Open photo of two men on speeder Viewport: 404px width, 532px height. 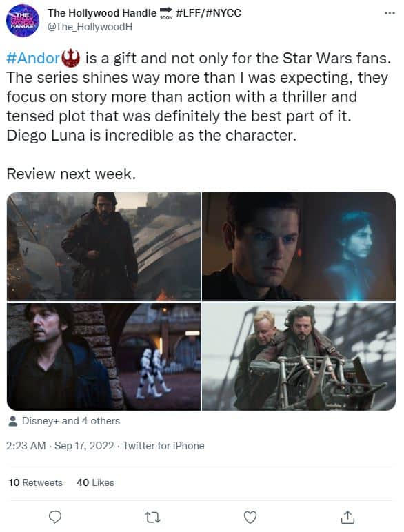299,356
